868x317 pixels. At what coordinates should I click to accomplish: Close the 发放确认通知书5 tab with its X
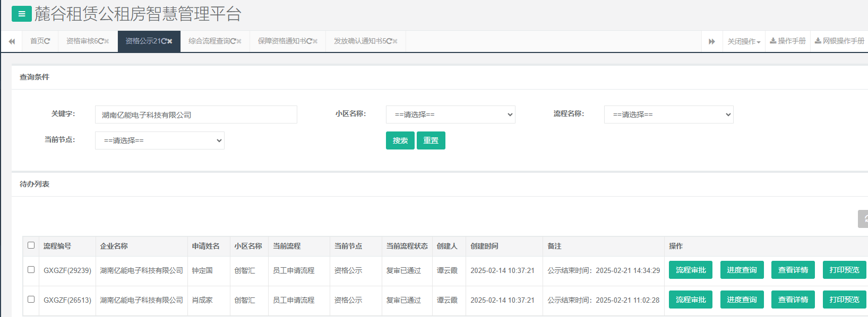(395, 41)
